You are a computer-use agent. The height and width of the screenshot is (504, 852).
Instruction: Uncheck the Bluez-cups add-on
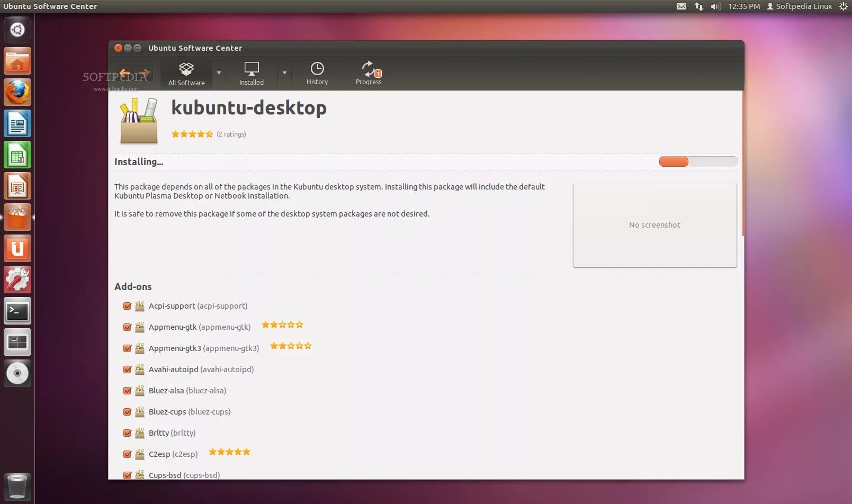(127, 412)
